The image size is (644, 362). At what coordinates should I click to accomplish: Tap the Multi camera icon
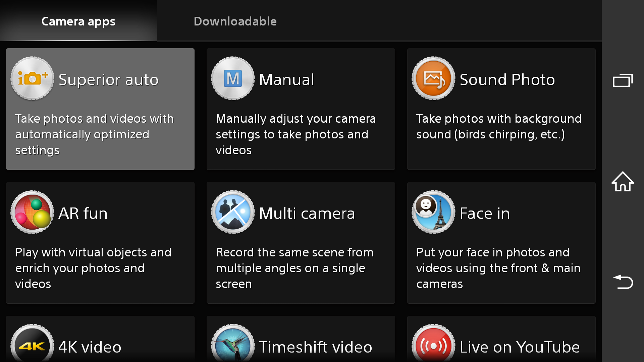233,212
